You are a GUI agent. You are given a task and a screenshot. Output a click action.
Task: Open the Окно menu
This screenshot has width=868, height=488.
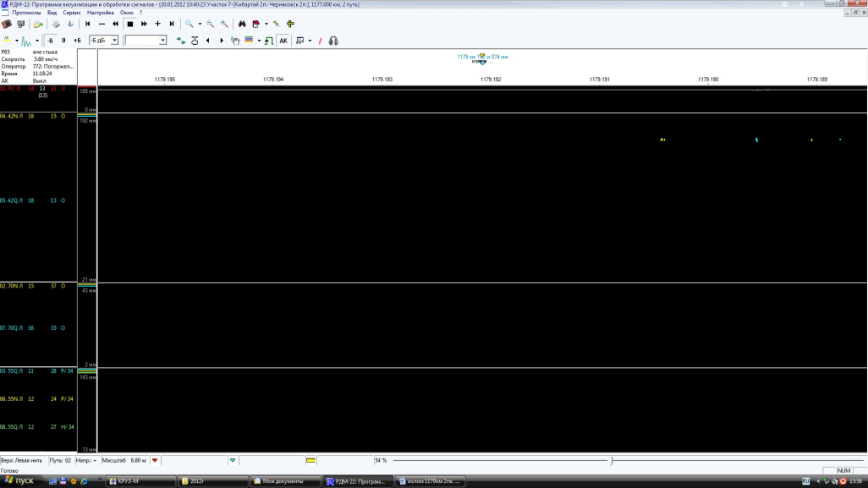[127, 13]
